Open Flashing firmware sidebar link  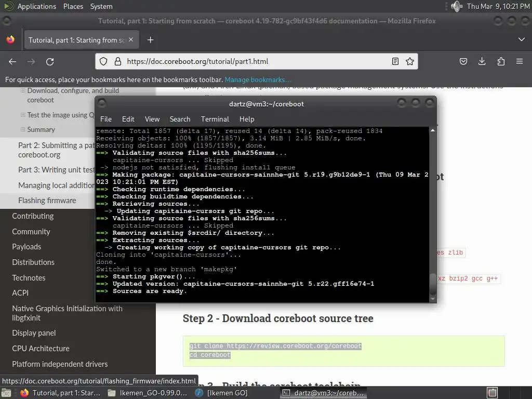pyautogui.click(x=47, y=201)
